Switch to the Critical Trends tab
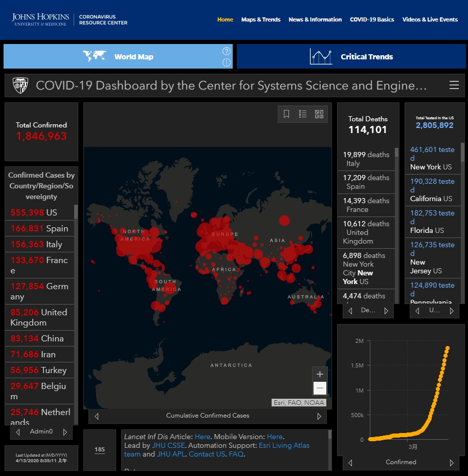This screenshot has width=468, height=476. [x=351, y=57]
